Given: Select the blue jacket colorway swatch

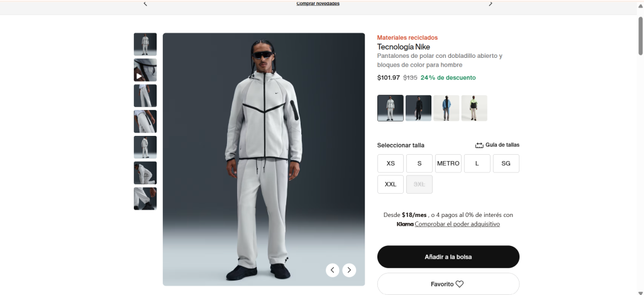Looking at the screenshot, I should pos(447,108).
